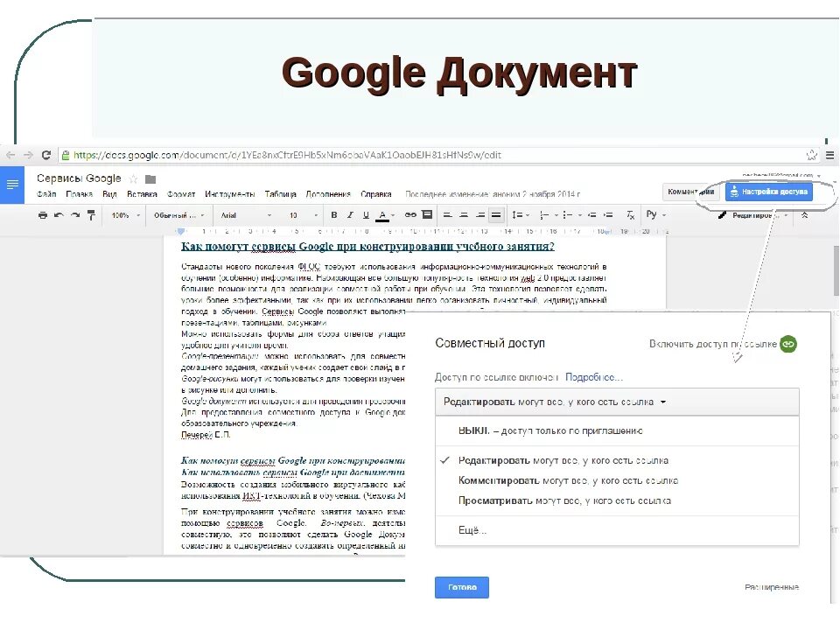Open the Таблица menu
The height and width of the screenshot is (630, 840).
[x=280, y=194]
